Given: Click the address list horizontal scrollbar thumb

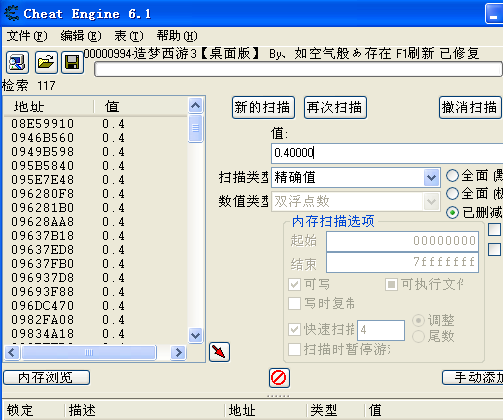Looking at the screenshot, I should point(89,352).
